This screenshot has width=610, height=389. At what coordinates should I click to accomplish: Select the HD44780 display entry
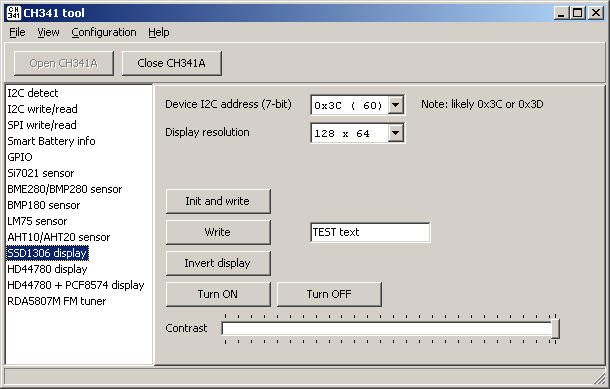coord(47,269)
